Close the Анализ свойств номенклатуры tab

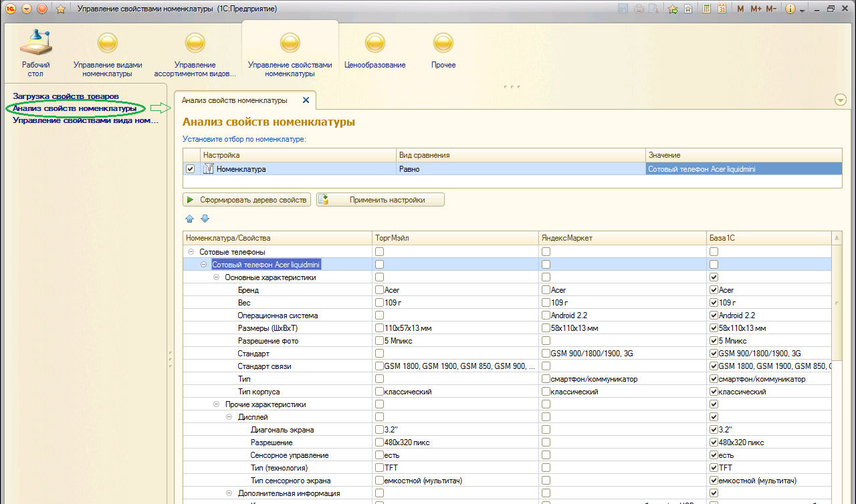[x=306, y=100]
